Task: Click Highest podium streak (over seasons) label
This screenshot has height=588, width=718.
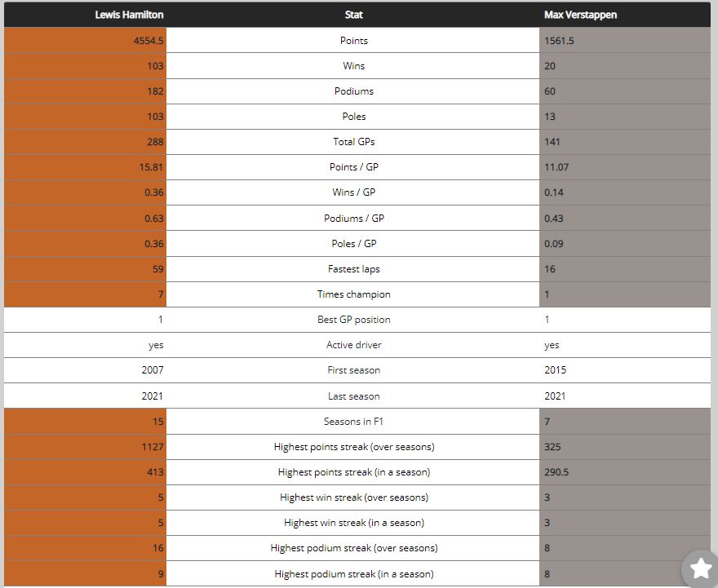Action: [353, 548]
